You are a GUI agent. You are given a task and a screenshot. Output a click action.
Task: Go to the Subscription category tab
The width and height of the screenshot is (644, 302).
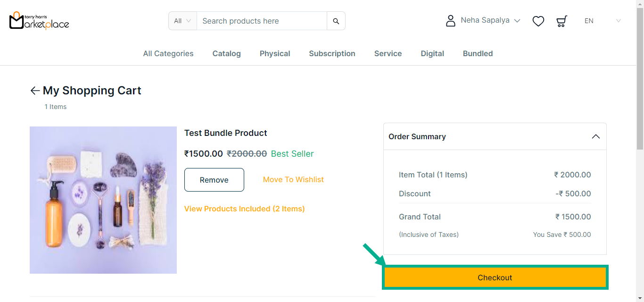point(332,53)
